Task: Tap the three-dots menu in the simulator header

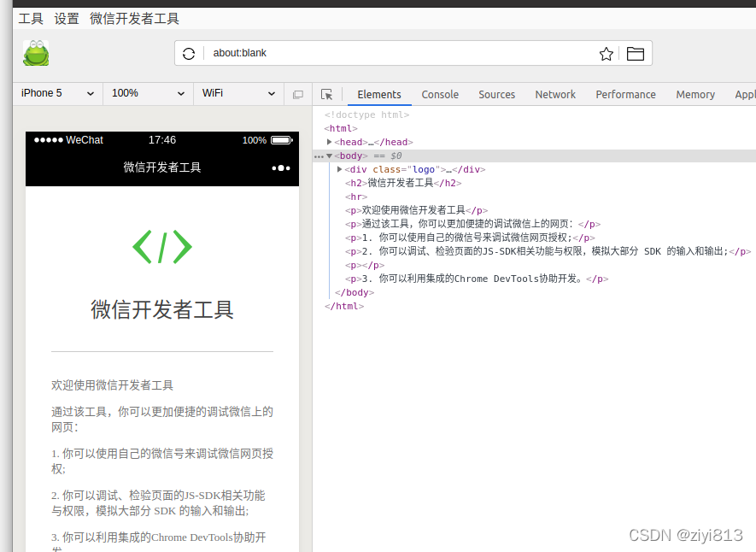Action: pyautogui.click(x=280, y=167)
